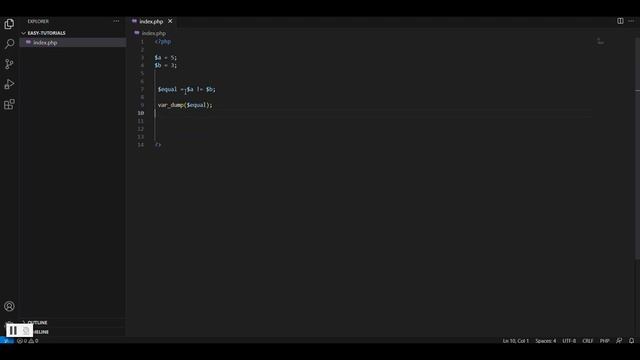Viewport: 640px width, 360px height.
Task: Click the notifications bell in status bar
Action: [x=631, y=340]
